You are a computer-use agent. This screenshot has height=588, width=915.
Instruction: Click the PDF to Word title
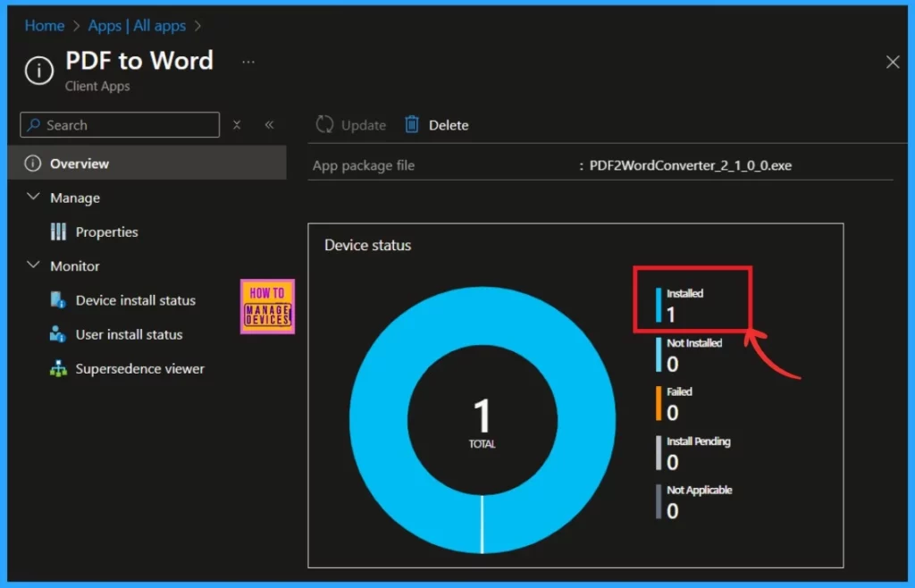pyautogui.click(x=139, y=61)
